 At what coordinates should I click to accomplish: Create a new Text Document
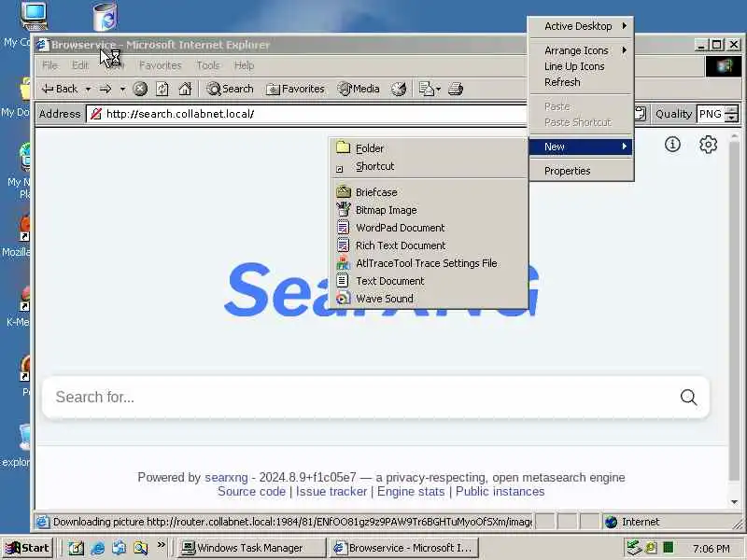pyautogui.click(x=429, y=281)
